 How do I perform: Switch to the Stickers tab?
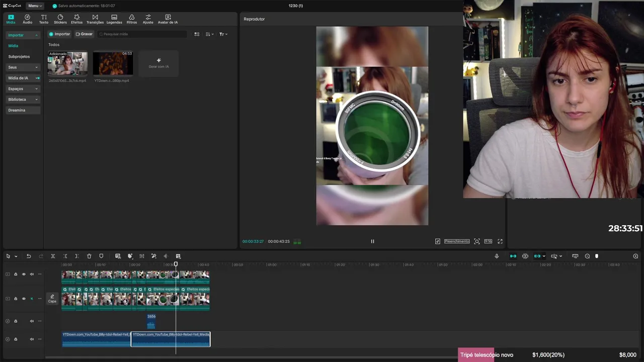(60, 19)
